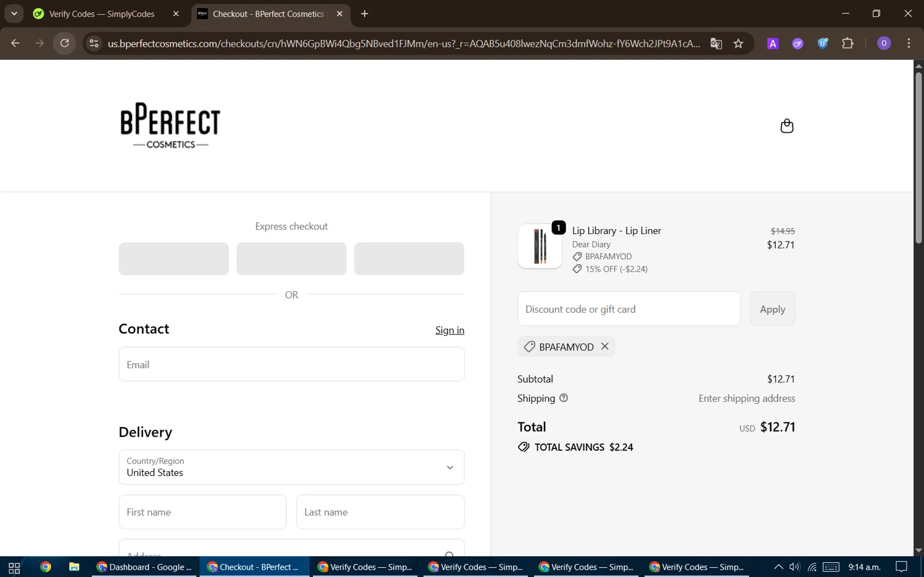Switch to Dashboard - Google taskbar window
Viewport: 924px width, 577px height.
pos(145,567)
